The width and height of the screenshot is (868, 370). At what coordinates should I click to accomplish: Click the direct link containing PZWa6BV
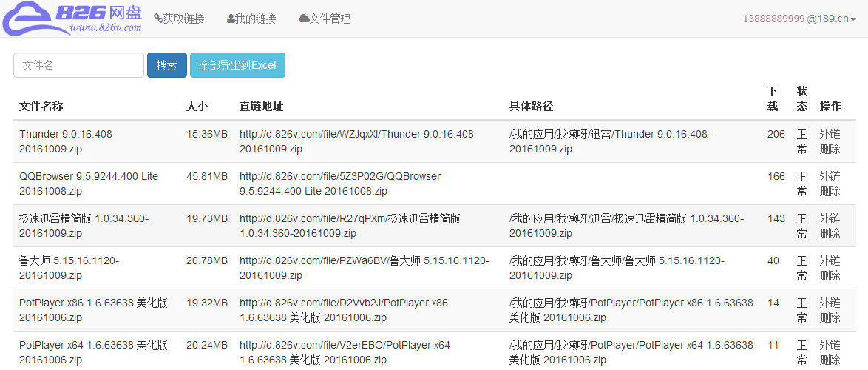365,268
